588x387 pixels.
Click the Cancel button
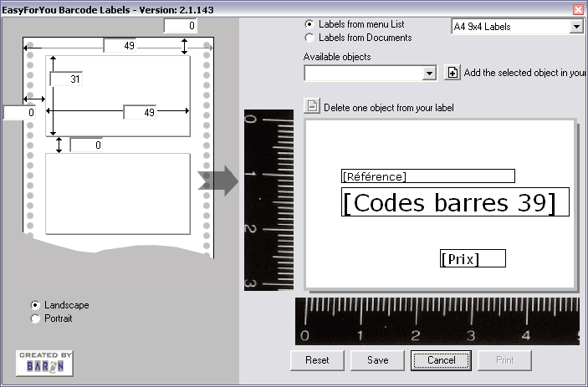pyautogui.click(x=441, y=360)
